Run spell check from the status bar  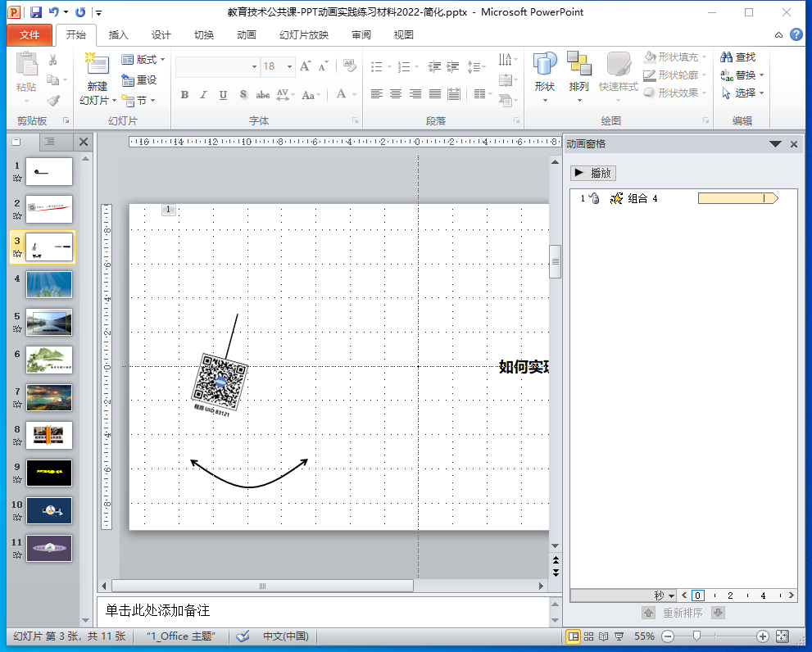243,636
